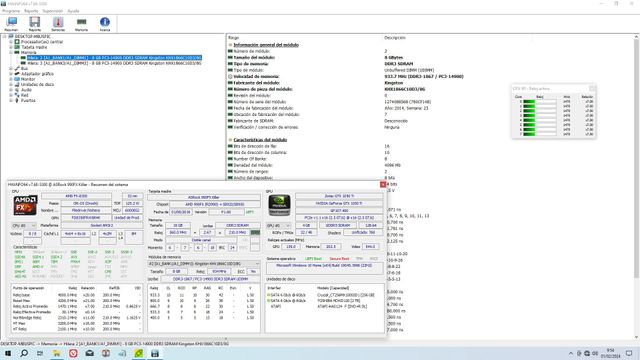The height and width of the screenshot is (360, 640).
Task: Click the AMD FX logo in summary window
Action: tap(25, 205)
